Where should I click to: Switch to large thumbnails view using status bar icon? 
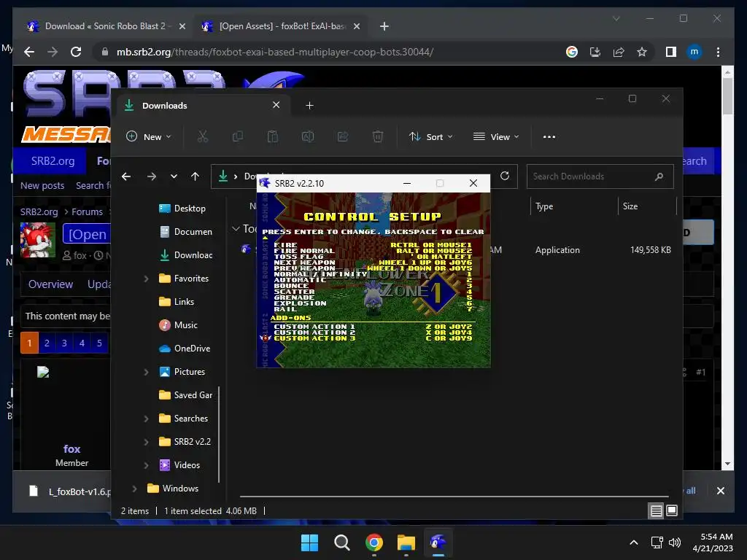[x=672, y=511]
